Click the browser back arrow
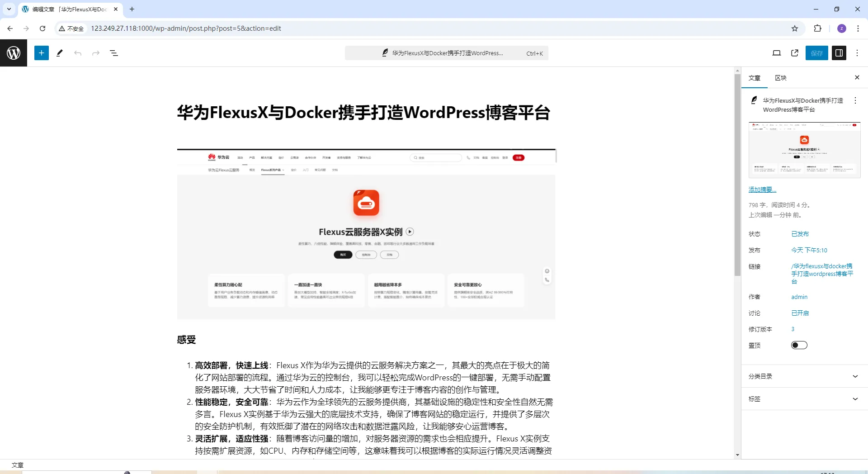 coord(10,28)
